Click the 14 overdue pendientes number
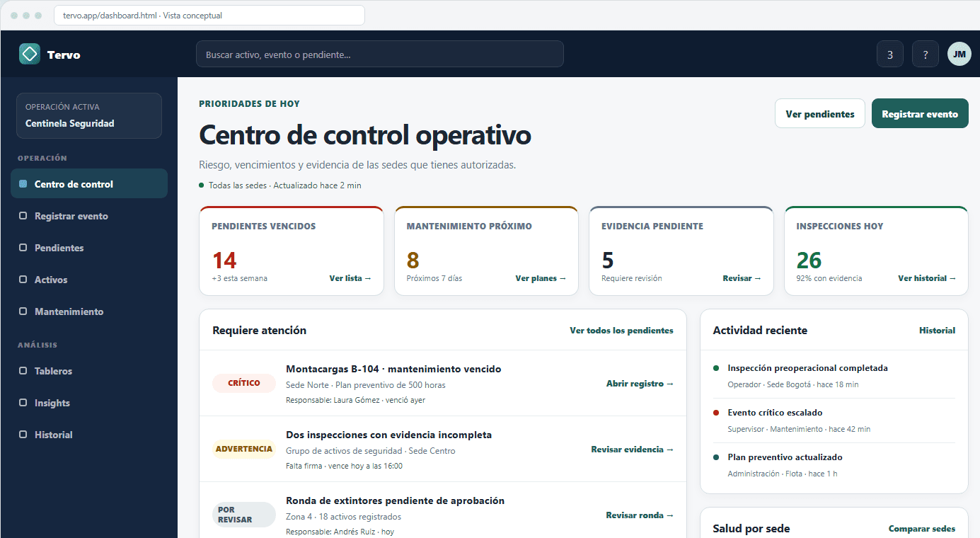This screenshot has height=538, width=980. tap(224, 261)
